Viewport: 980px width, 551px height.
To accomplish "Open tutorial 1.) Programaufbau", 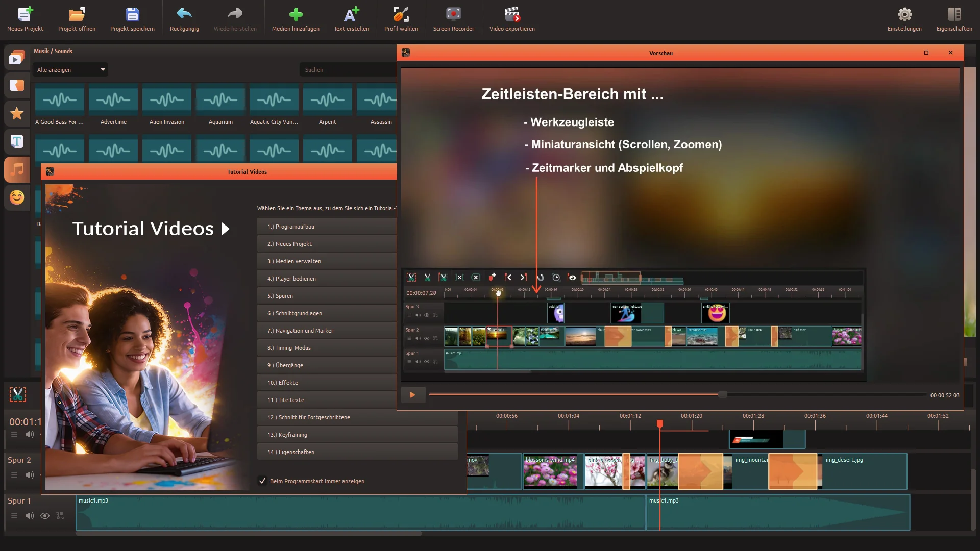I will 327,227.
